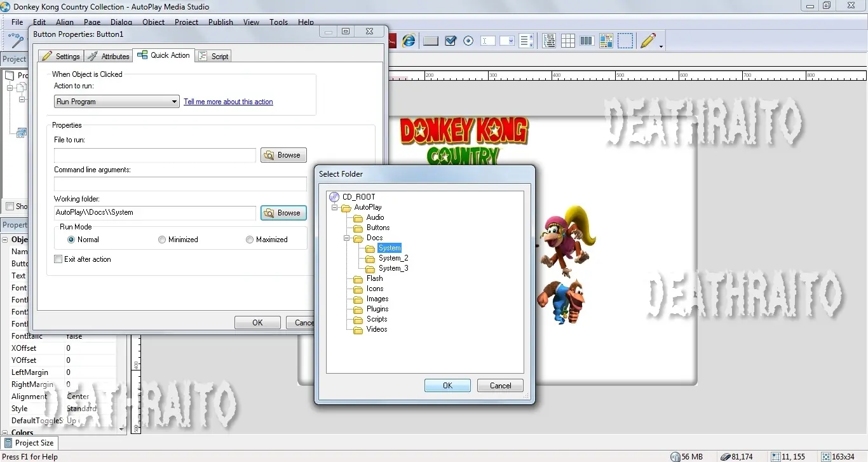
Task: Select the System_3 folder
Action: [x=393, y=268]
